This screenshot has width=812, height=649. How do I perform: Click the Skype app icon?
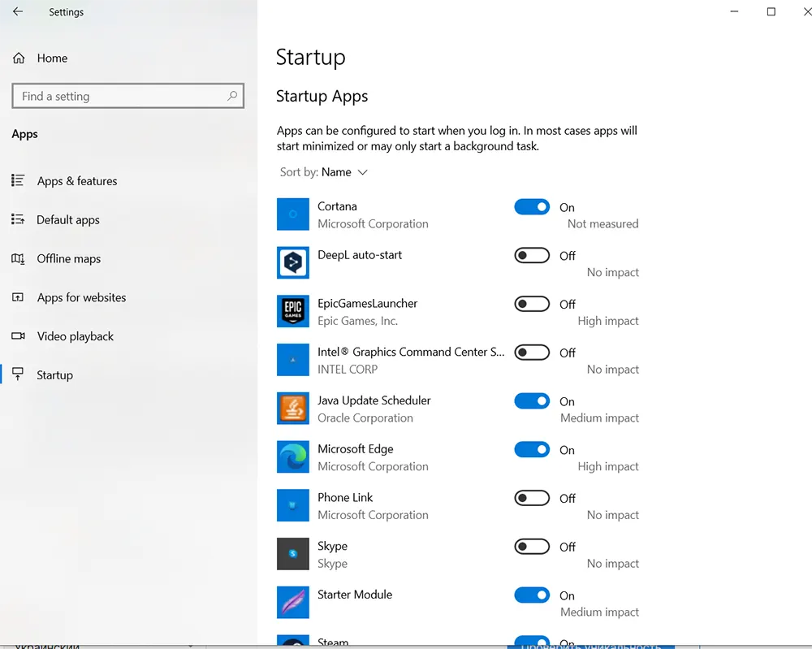[x=292, y=554]
